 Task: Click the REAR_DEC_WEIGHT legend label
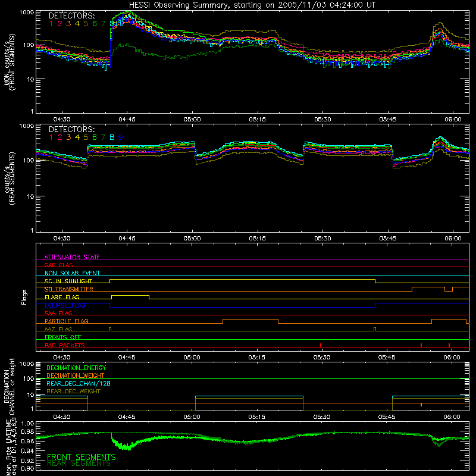(x=73, y=392)
